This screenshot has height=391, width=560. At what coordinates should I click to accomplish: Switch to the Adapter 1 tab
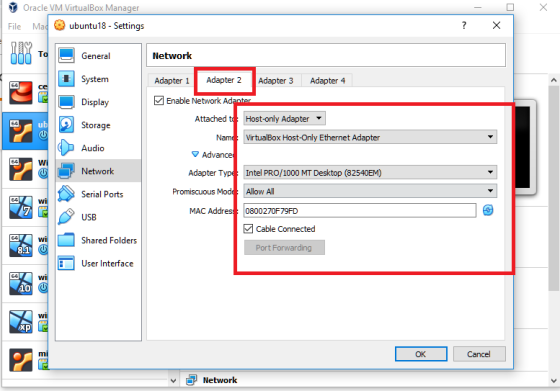pyautogui.click(x=172, y=81)
